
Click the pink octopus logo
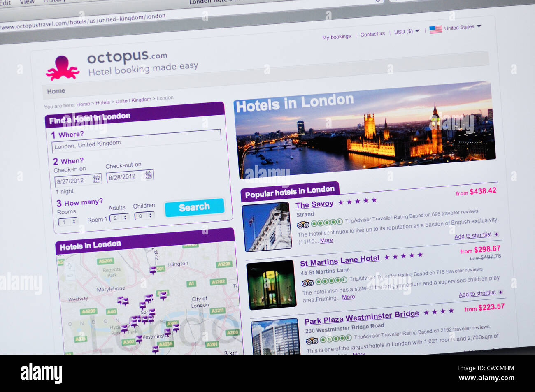click(x=63, y=68)
